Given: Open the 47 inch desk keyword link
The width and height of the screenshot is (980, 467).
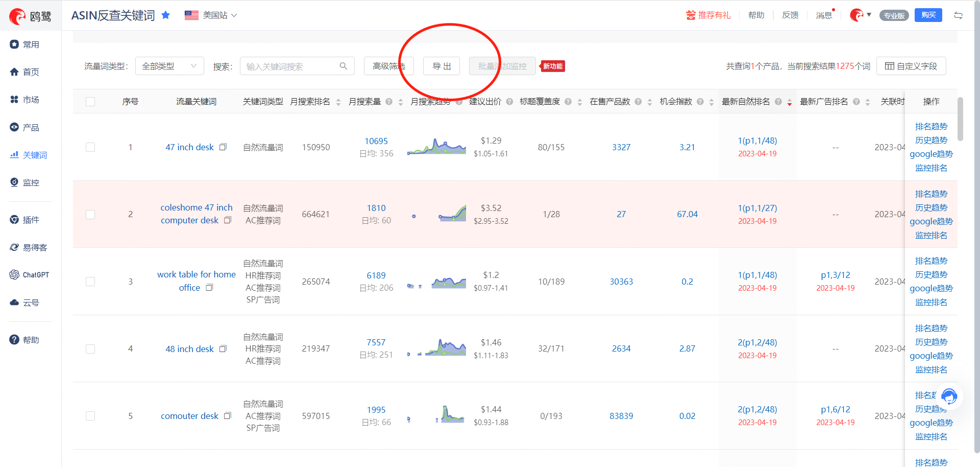Looking at the screenshot, I should pyautogui.click(x=189, y=147).
